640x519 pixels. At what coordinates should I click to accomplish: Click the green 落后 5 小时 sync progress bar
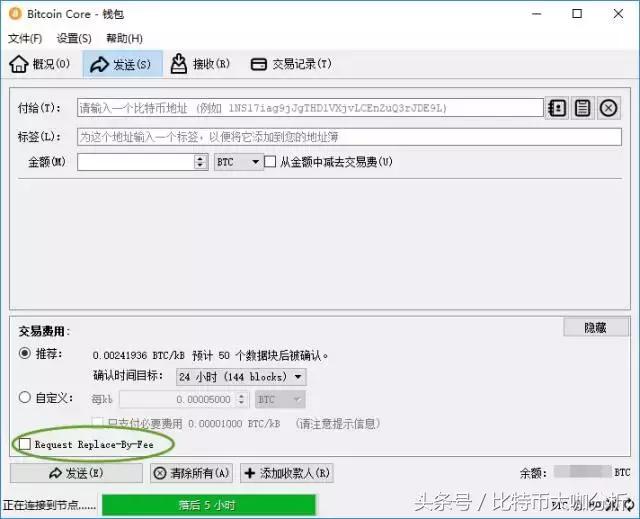[209, 506]
